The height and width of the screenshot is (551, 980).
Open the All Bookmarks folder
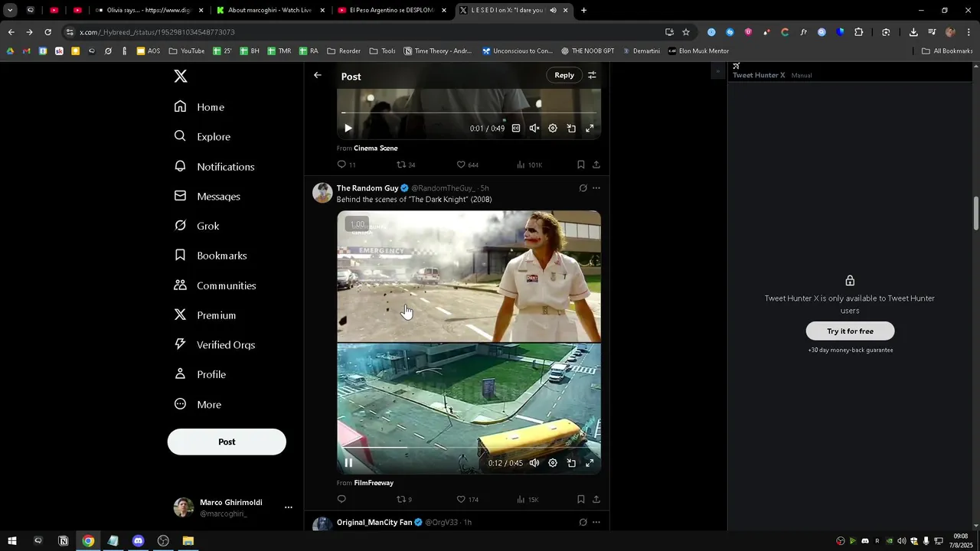(947, 51)
